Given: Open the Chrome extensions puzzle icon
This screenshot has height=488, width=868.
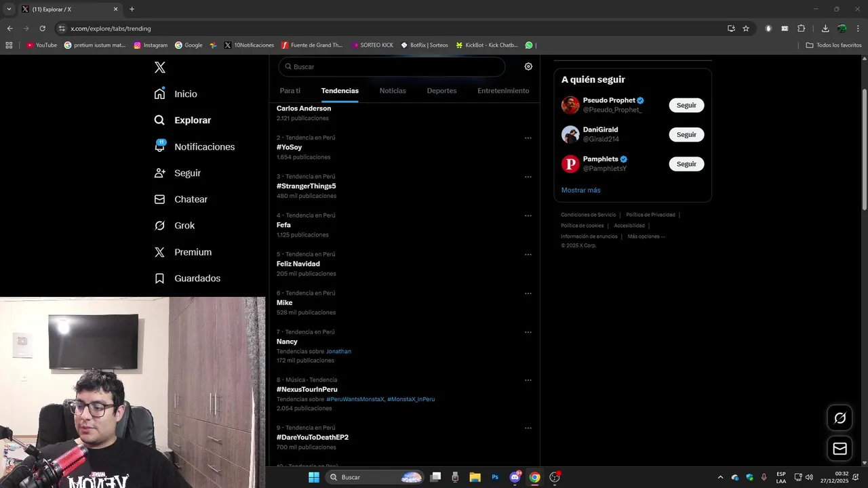Looking at the screenshot, I should click(802, 28).
